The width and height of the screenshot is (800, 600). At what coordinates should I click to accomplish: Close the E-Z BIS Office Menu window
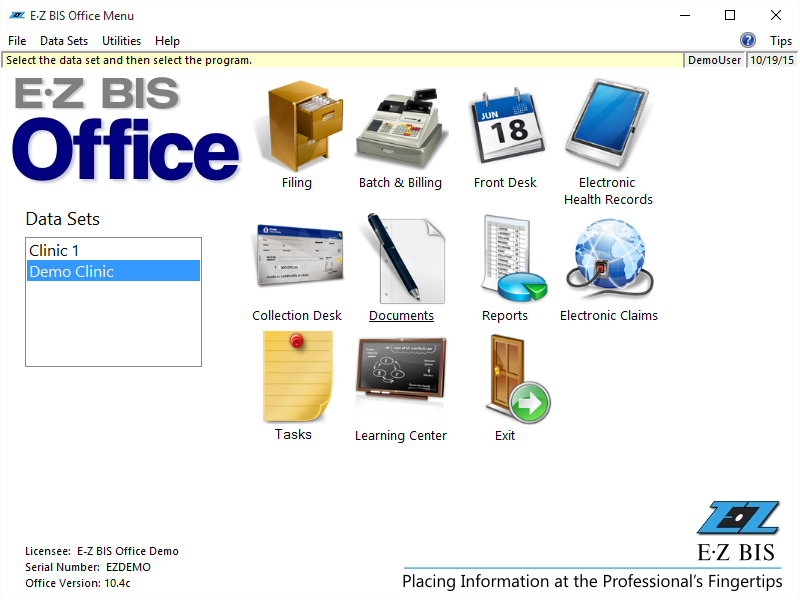[776, 15]
